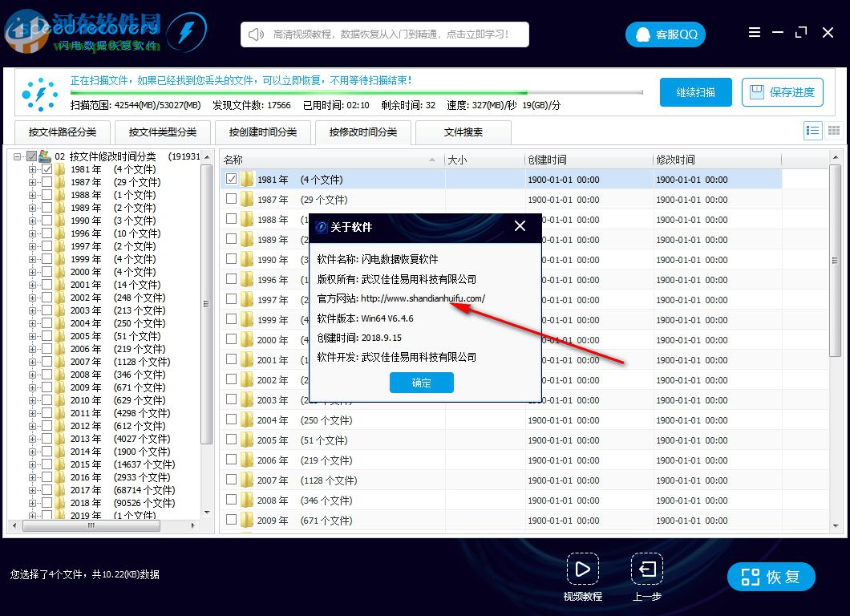Click the 继续扫描 continue scan button

tap(694, 92)
